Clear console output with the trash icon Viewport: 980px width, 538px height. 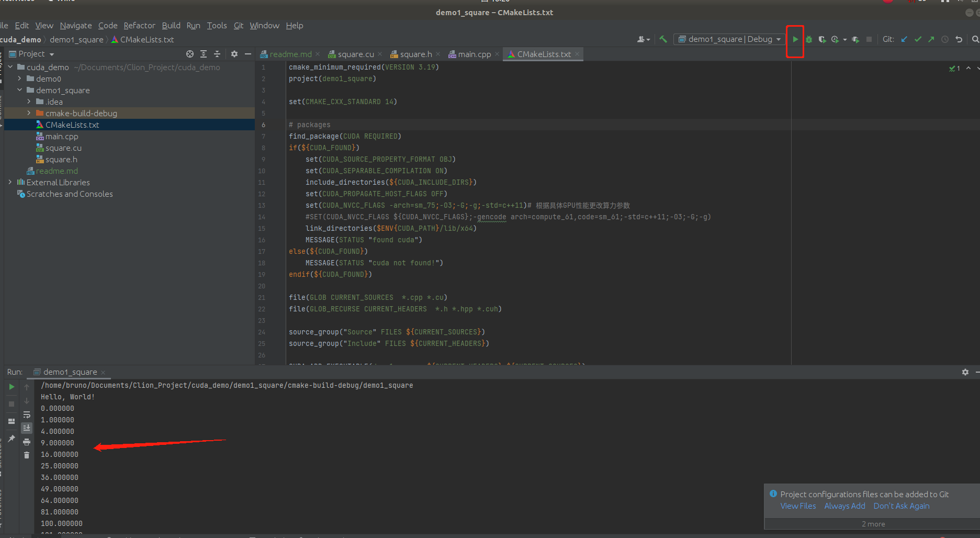[27, 455]
